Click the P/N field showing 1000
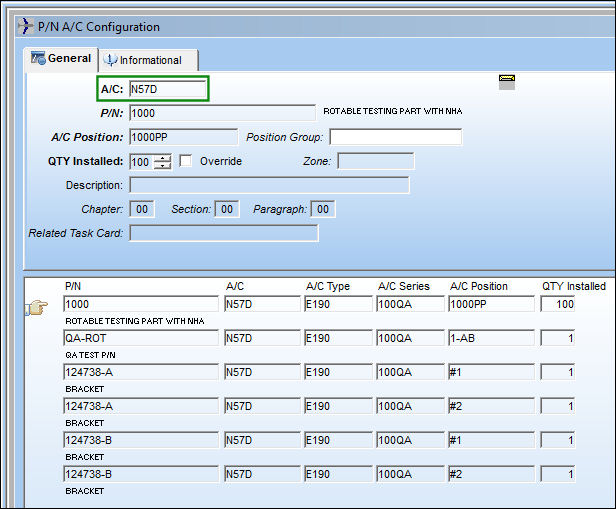Image resolution: width=616 pixels, height=509 pixels. (x=222, y=113)
